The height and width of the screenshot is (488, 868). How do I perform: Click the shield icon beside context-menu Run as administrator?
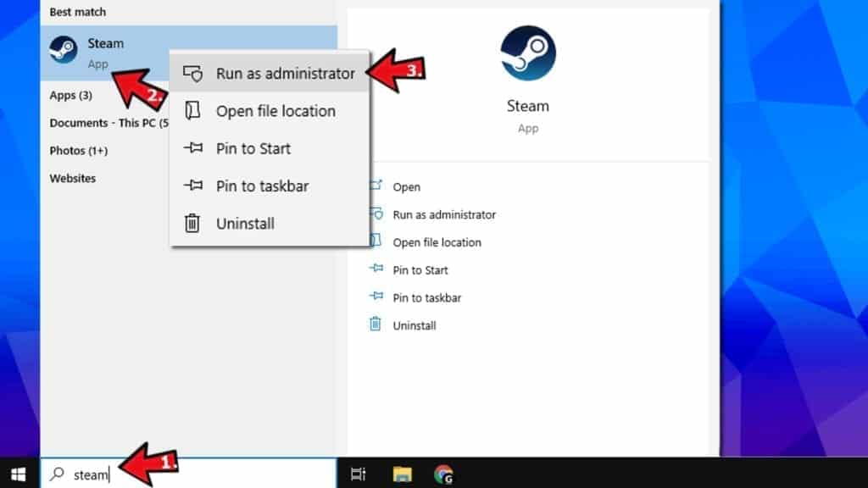[192, 74]
